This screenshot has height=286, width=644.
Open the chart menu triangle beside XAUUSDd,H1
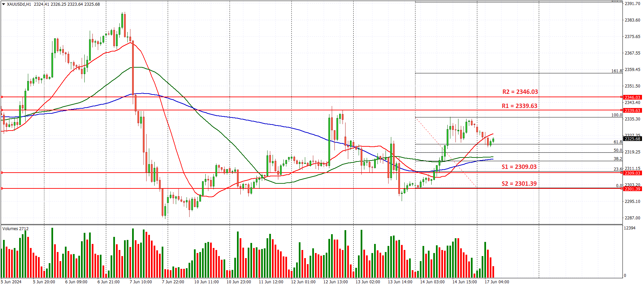4,4
